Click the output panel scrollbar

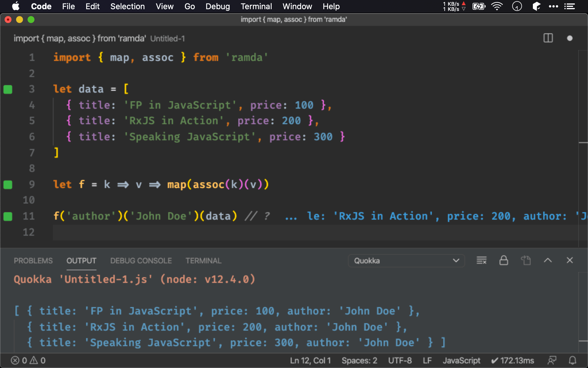tap(583, 313)
